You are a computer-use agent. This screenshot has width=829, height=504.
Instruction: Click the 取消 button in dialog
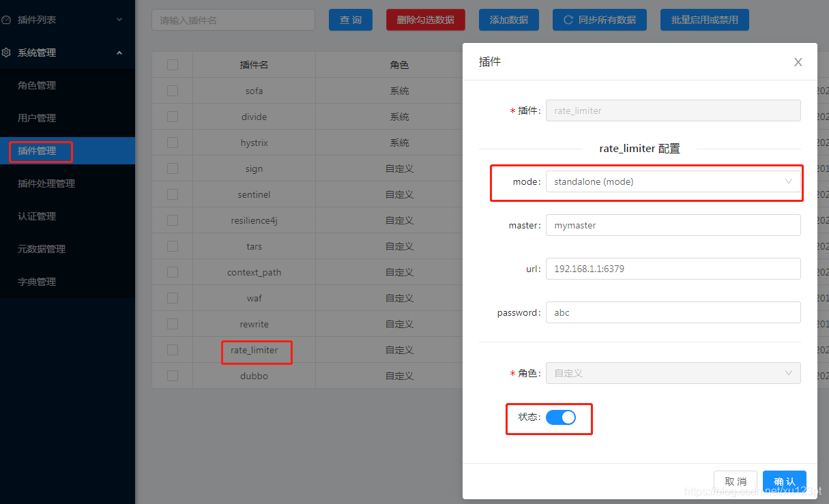click(736, 481)
